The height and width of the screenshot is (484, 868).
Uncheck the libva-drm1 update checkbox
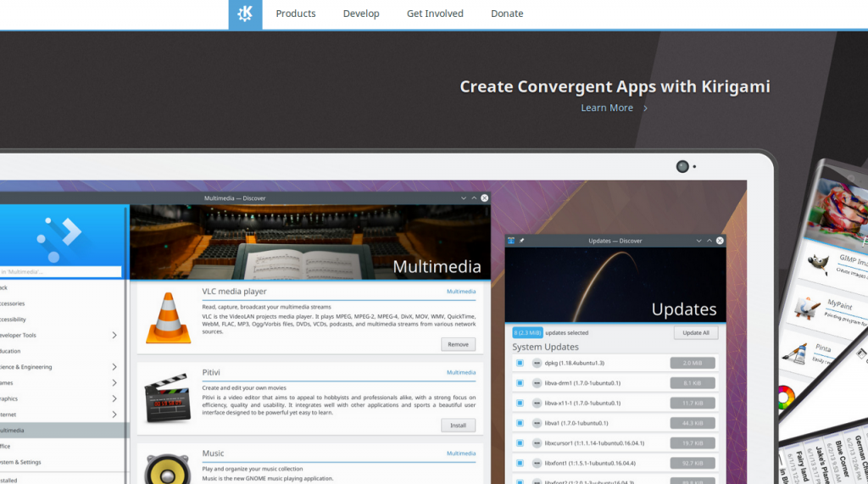[520, 383]
